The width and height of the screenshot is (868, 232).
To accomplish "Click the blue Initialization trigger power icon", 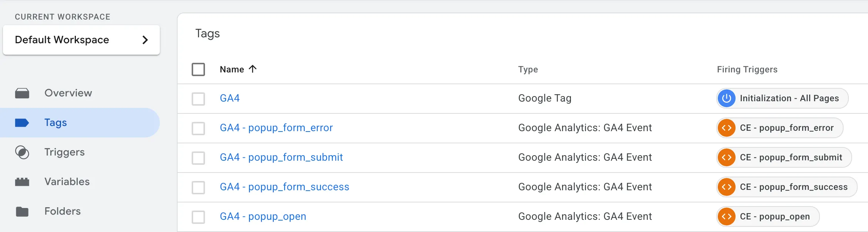I will [x=727, y=98].
